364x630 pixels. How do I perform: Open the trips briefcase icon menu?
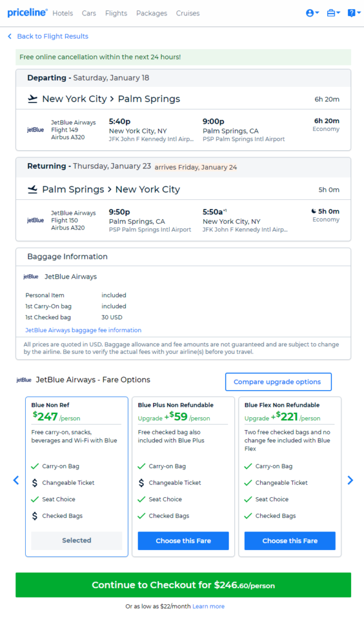pos(333,14)
